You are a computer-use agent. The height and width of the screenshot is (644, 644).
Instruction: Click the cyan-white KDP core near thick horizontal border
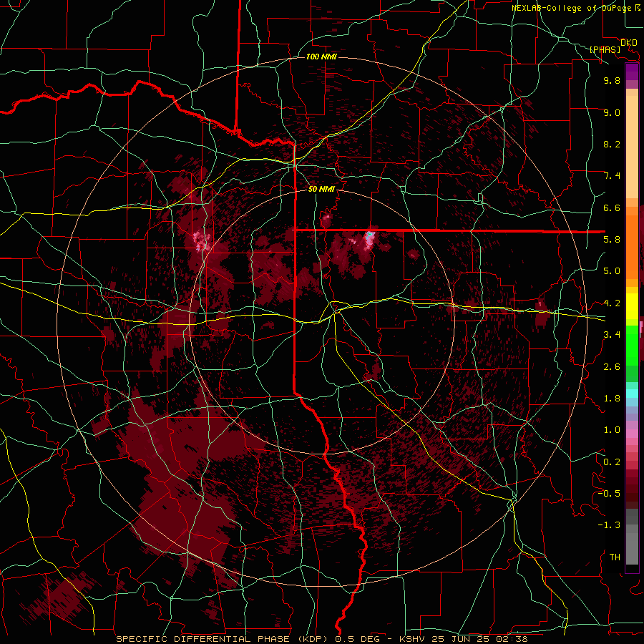coord(369,238)
